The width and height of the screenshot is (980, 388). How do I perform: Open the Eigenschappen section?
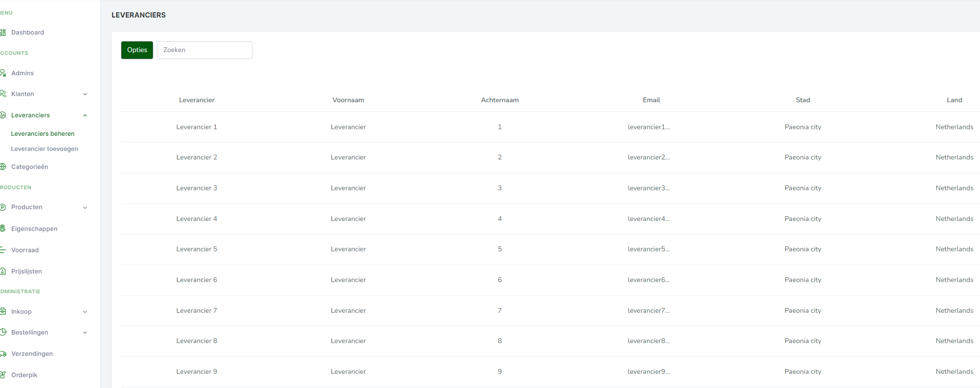point(34,229)
